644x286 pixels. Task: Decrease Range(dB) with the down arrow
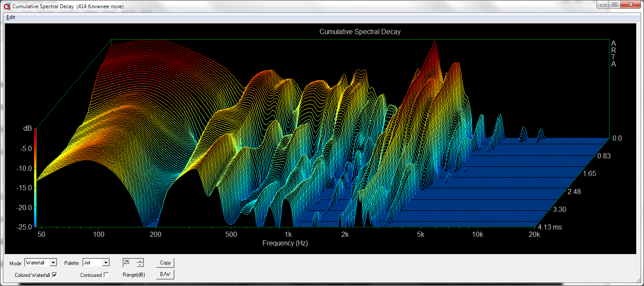coord(140,264)
